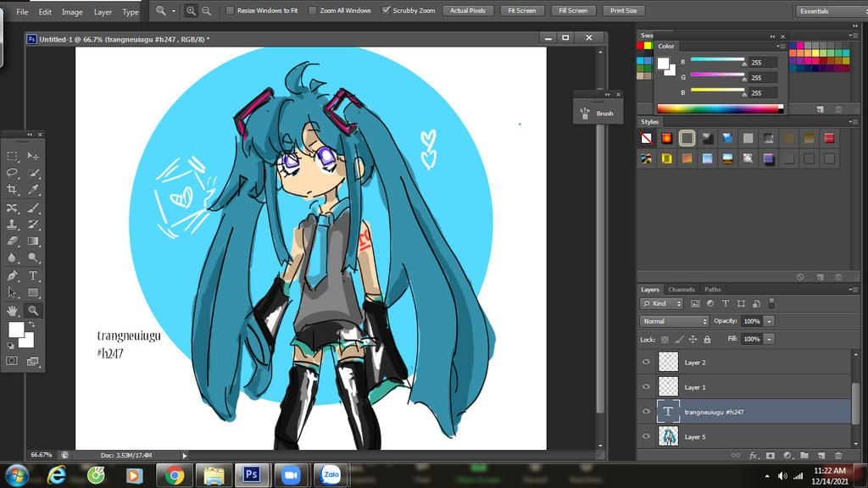Click the Fill Screen button
The width and height of the screenshot is (868, 488).
(573, 10)
